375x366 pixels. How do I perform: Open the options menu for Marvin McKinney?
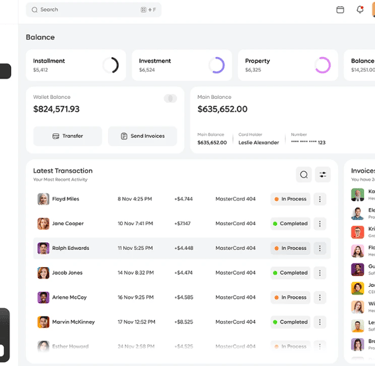point(320,322)
